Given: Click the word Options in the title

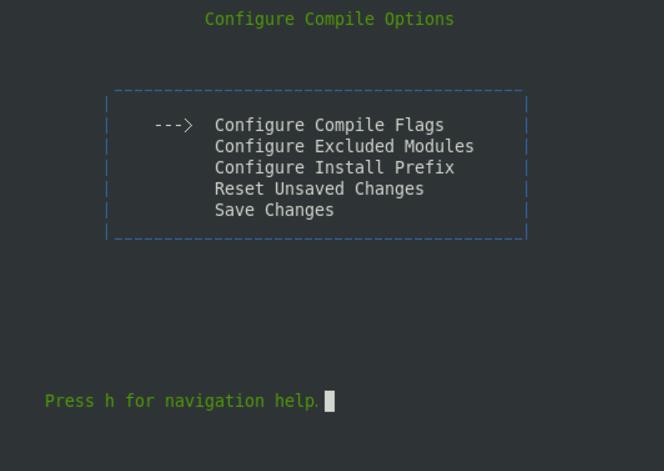Looking at the screenshot, I should 419,20.
